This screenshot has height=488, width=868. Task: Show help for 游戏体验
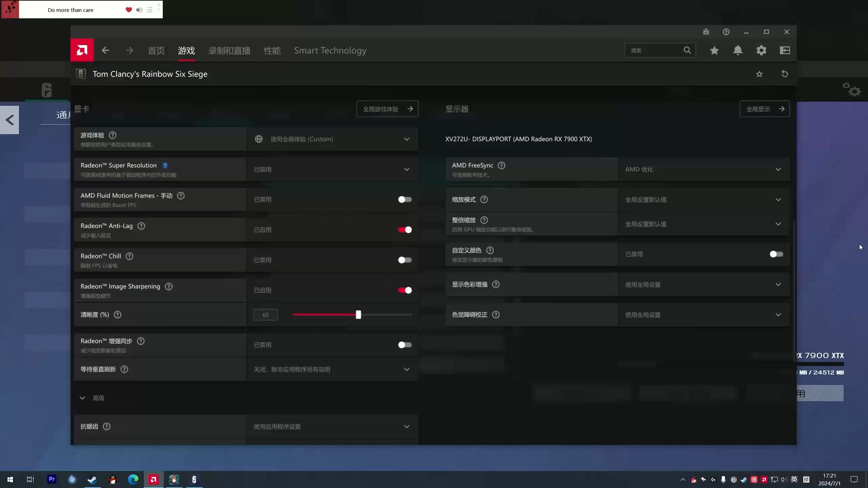pyautogui.click(x=113, y=135)
